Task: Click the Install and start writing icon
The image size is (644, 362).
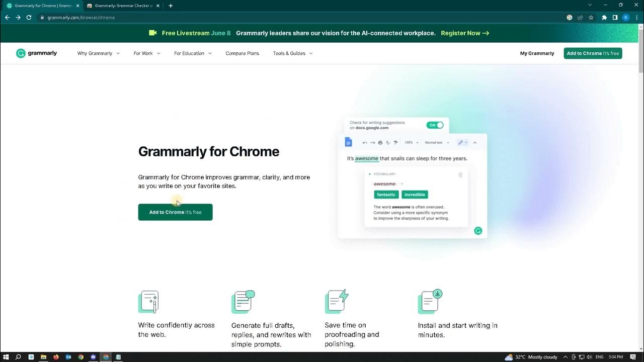Action: point(430,302)
